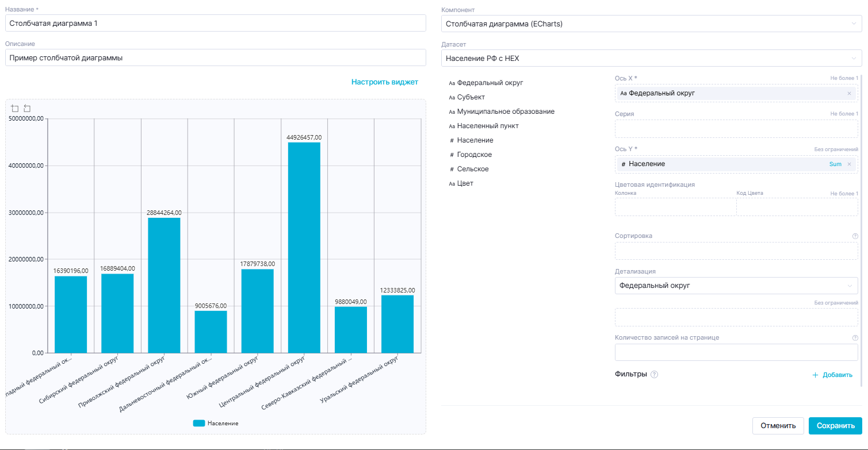The height and width of the screenshot is (450, 868).
Task: Open the Компонент dropdown
Action: pyautogui.click(x=651, y=24)
